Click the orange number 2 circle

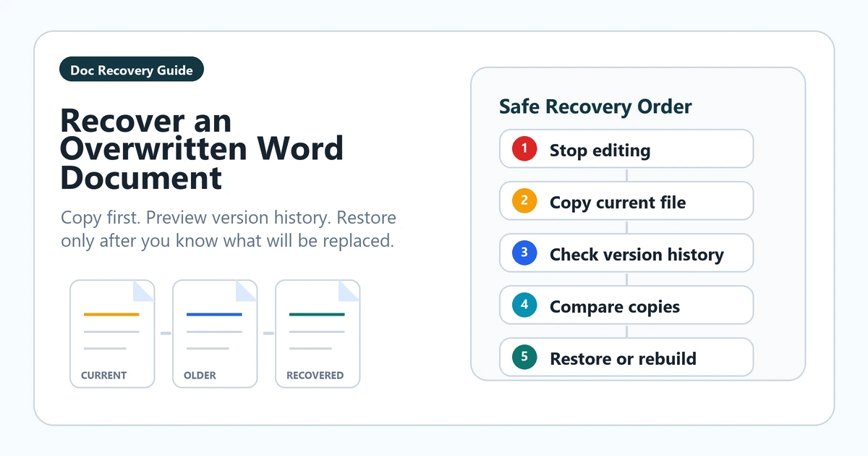(524, 201)
